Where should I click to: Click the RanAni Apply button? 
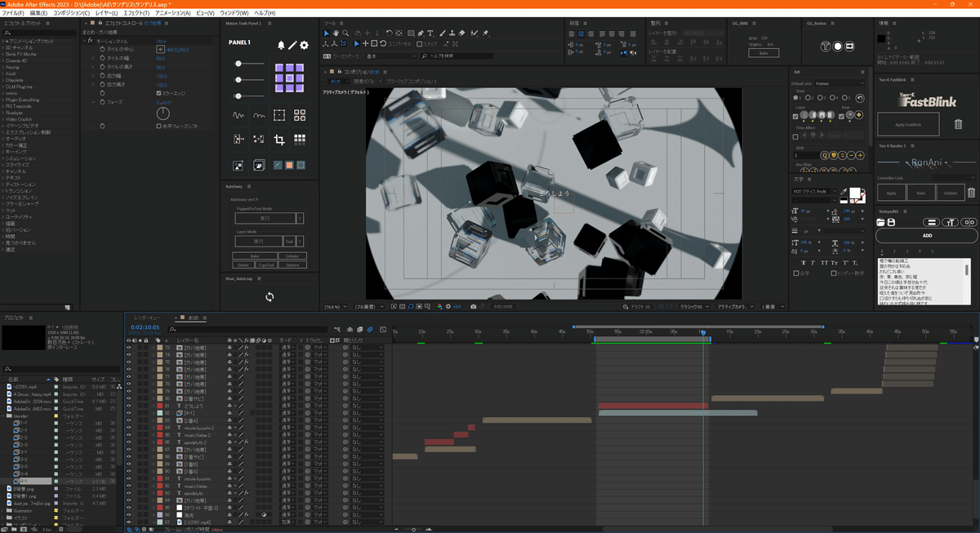[891, 193]
